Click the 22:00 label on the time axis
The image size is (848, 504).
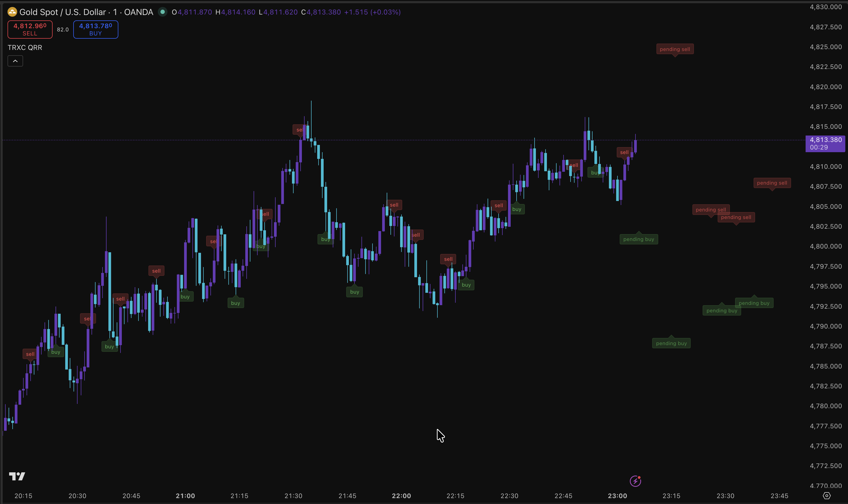pos(402,495)
